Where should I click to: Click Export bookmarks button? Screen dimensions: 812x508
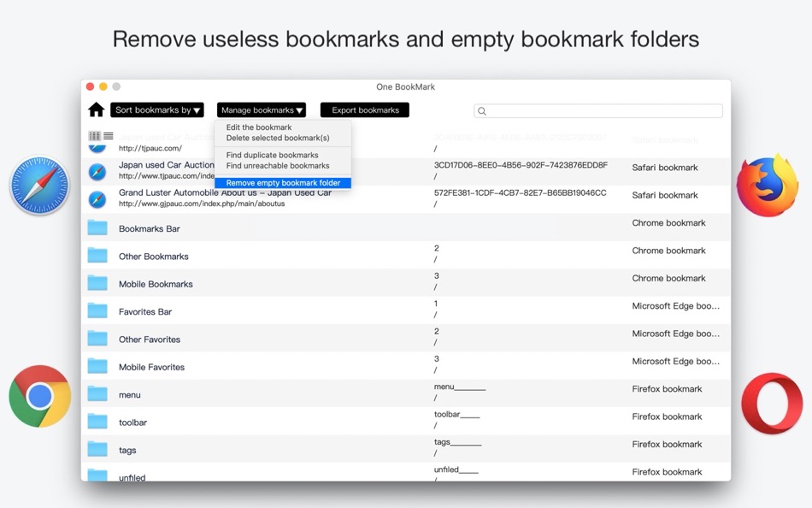tap(365, 109)
